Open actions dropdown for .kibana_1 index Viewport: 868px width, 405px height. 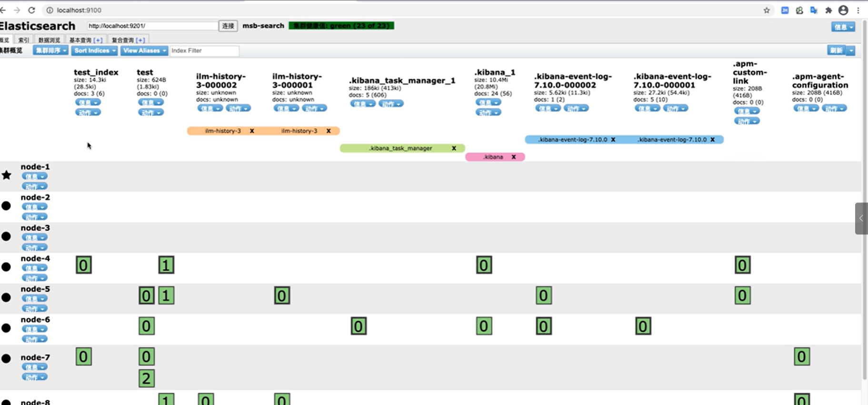pos(488,112)
